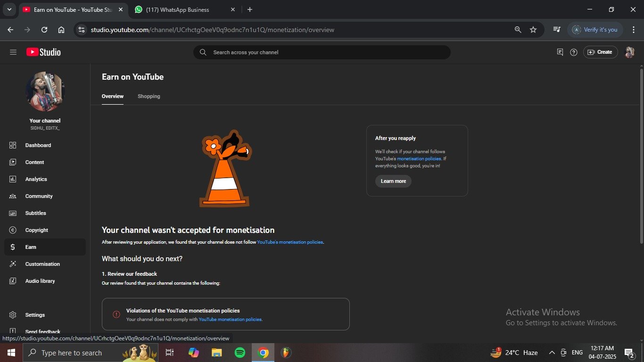Click the Learn more button

click(393, 181)
